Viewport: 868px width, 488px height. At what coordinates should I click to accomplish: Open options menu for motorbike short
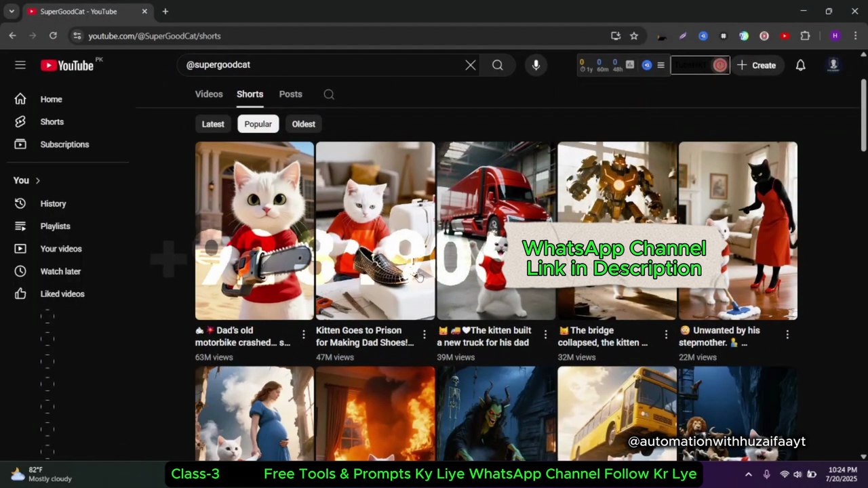pyautogui.click(x=304, y=334)
